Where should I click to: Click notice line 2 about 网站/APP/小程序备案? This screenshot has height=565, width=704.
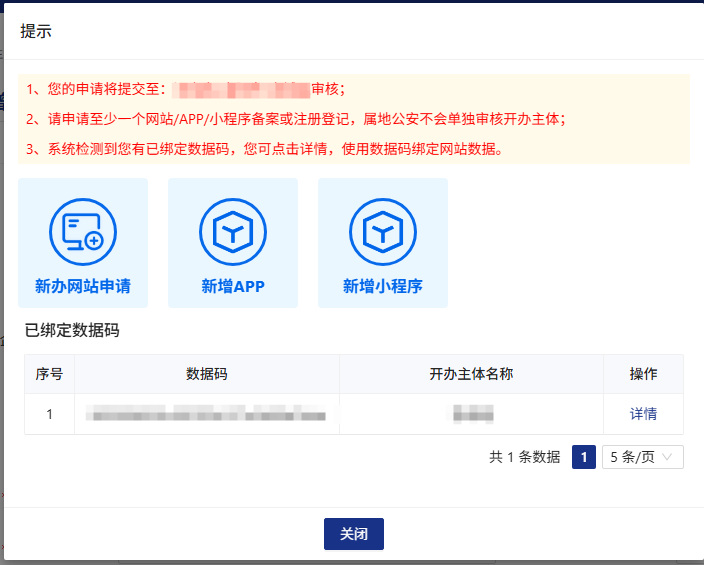[x=295, y=119]
